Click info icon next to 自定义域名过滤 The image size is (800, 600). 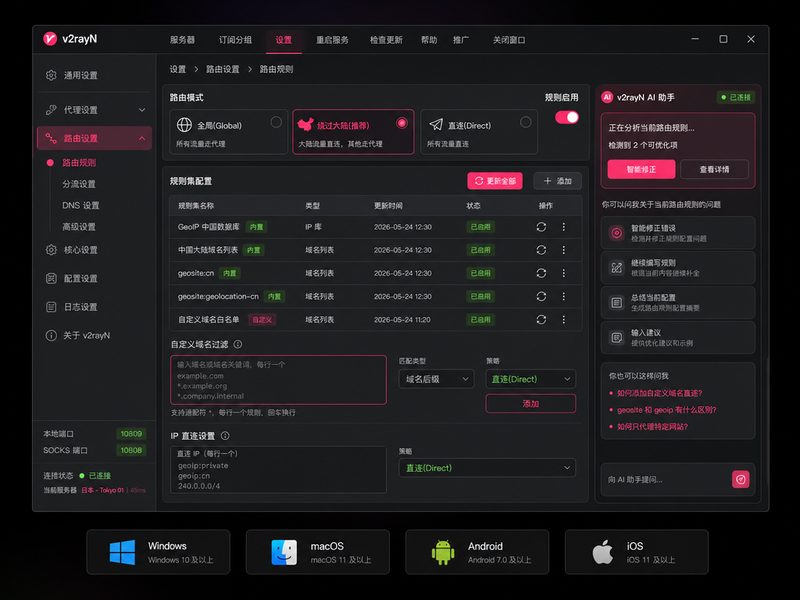coord(238,344)
